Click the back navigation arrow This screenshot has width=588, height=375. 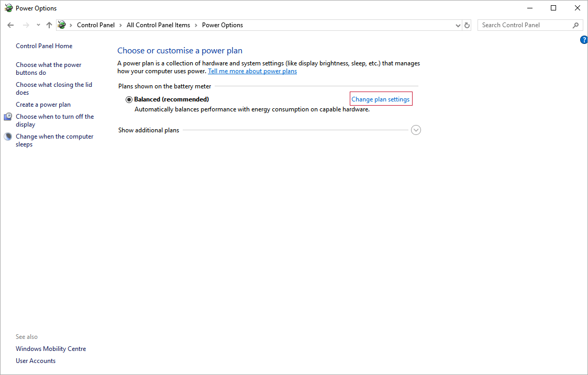[10, 25]
